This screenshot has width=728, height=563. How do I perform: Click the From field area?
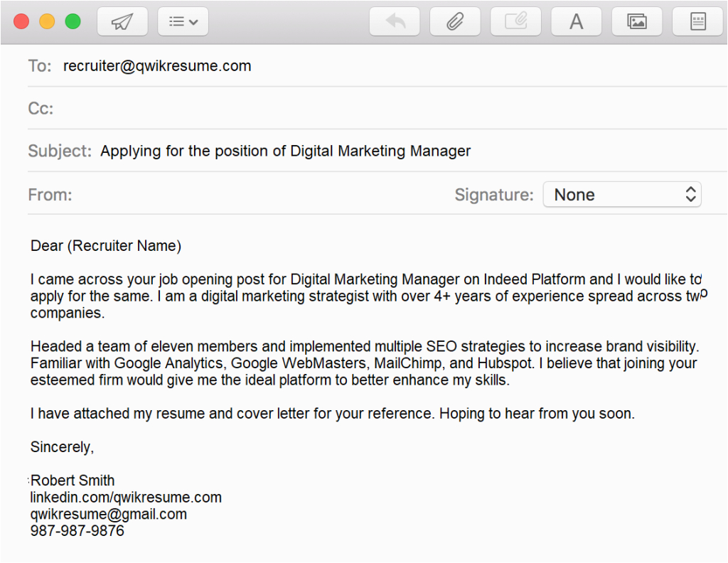point(249,195)
